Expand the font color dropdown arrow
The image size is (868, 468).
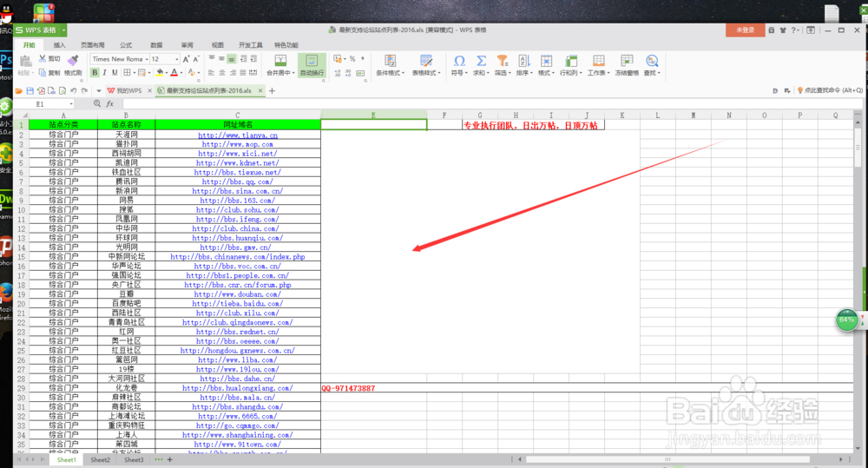[181, 73]
